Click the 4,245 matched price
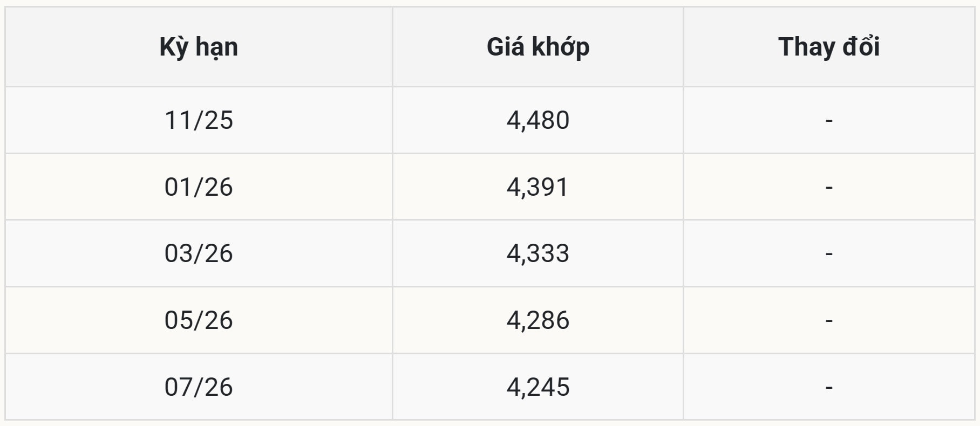The width and height of the screenshot is (980, 426). tap(537, 387)
